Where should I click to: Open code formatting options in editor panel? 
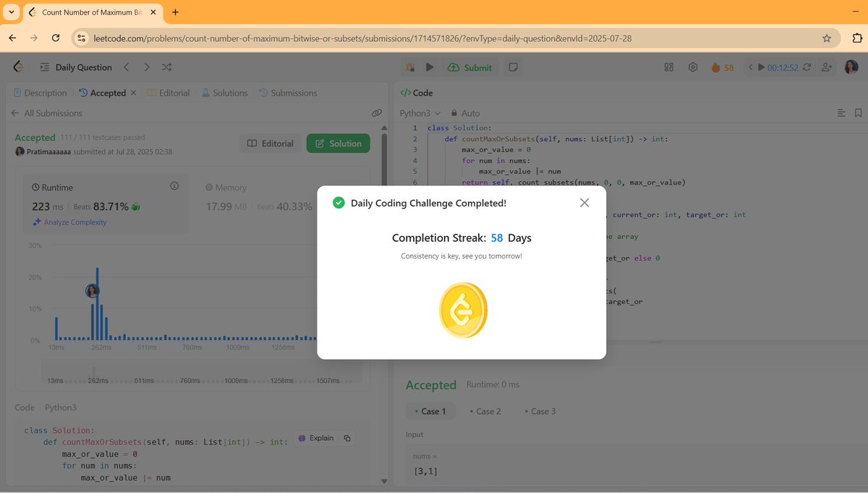[x=841, y=113]
